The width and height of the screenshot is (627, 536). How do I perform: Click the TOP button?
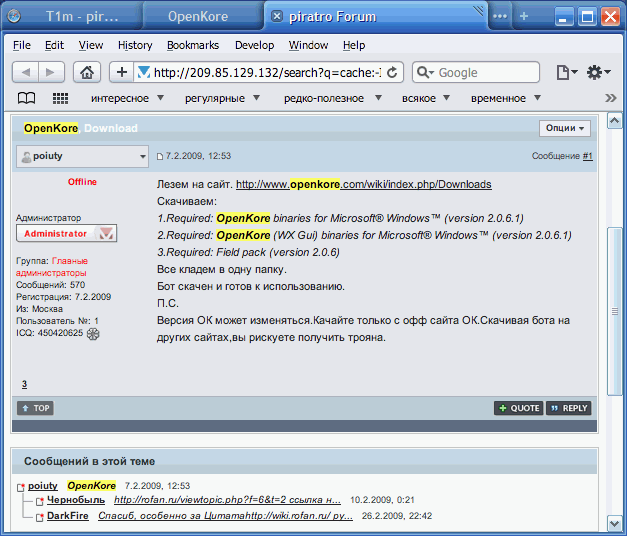[x=35, y=408]
